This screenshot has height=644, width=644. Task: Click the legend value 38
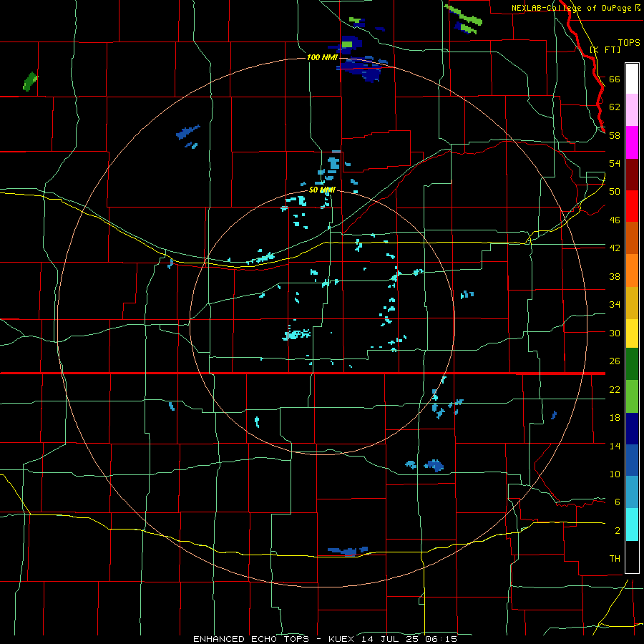pos(615,276)
